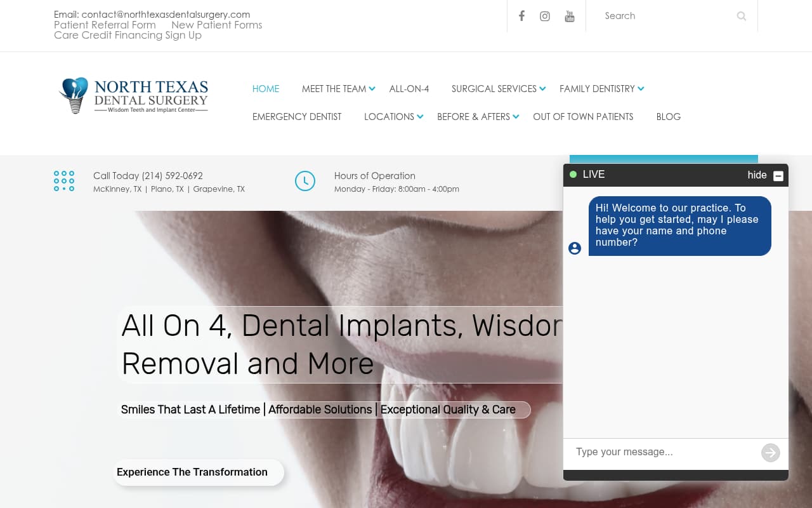Click the clock hours icon
This screenshot has height=508, width=812.
tap(305, 181)
